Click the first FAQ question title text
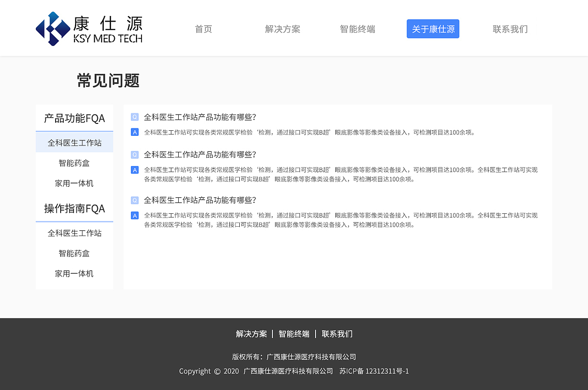588x390 pixels. tap(199, 117)
